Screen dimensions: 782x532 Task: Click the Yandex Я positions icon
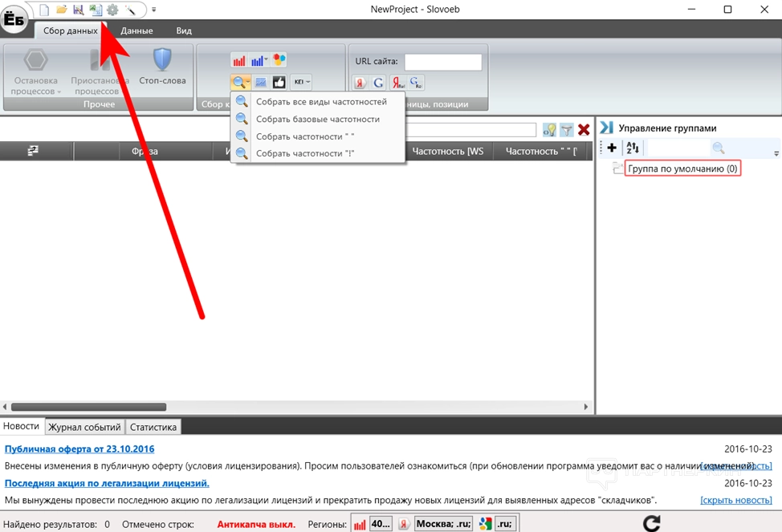point(360,83)
